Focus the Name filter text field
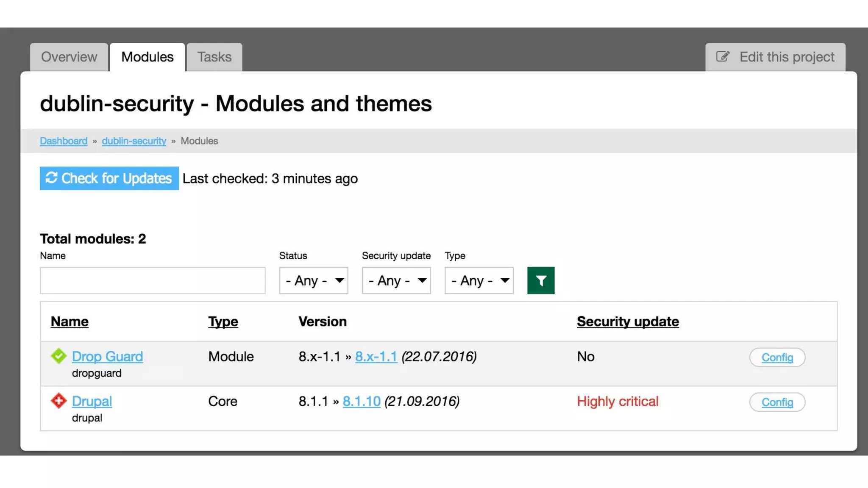The image size is (868, 488). click(153, 280)
